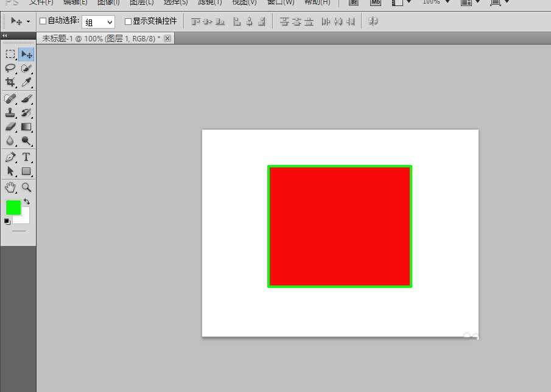
Task: Activate the Eraser tool
Action: [x=10, y=127]
